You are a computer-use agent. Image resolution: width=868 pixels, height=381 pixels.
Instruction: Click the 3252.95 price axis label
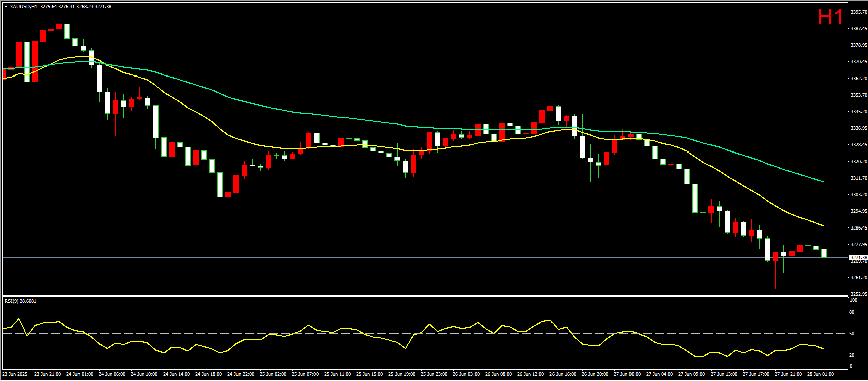pyautogui.click(x=859, y=294)
